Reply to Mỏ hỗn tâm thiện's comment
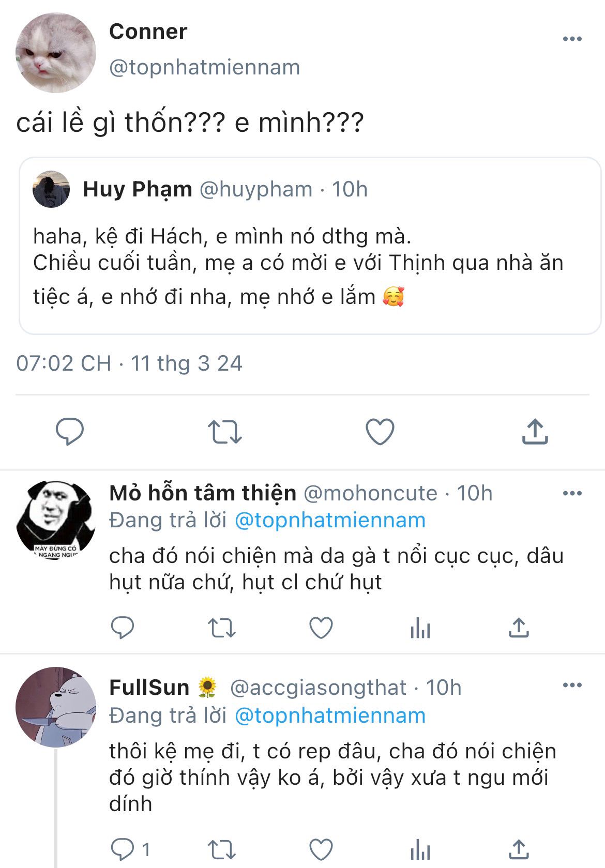 point(123,628)
